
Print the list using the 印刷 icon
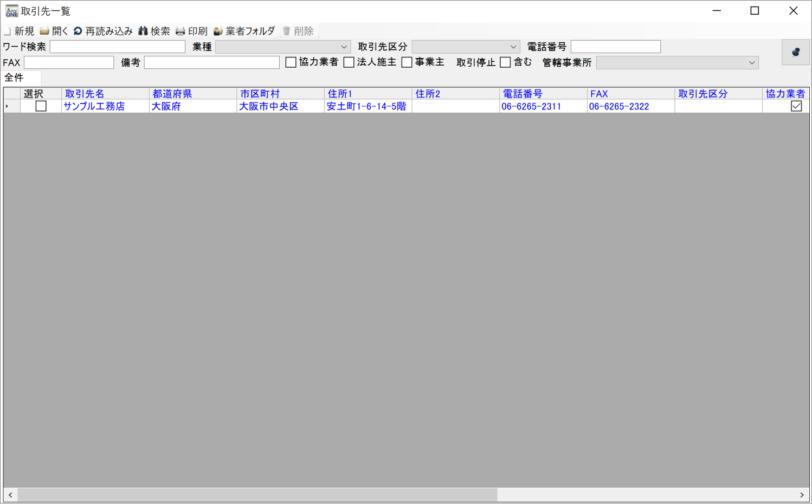tap(181, 31)
